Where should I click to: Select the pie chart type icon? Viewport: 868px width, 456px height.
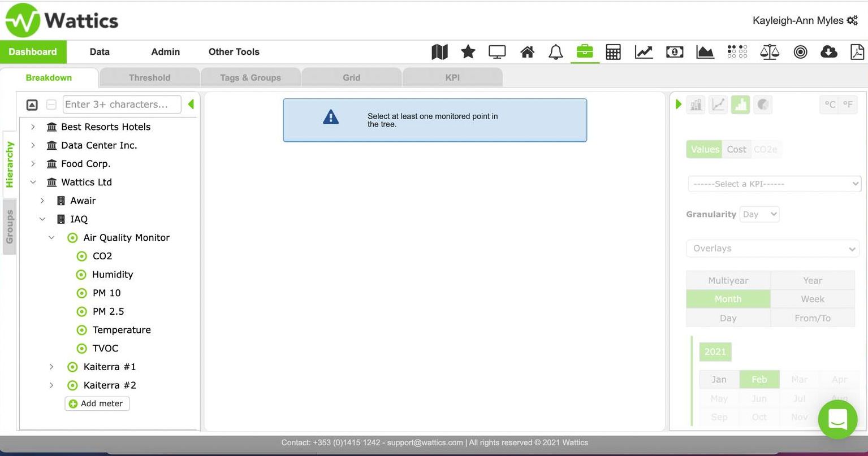click(763, 105)
